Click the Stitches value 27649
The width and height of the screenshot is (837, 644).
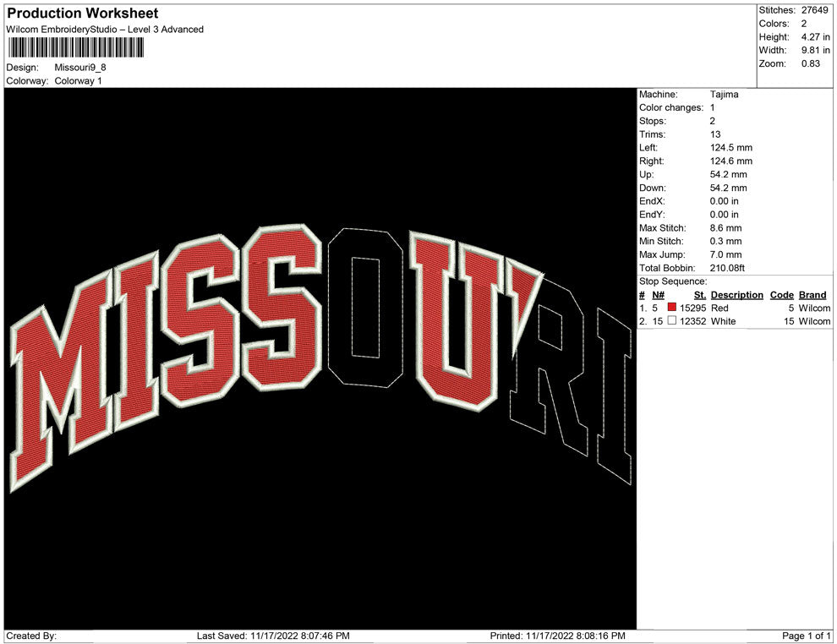coord(814,10)
